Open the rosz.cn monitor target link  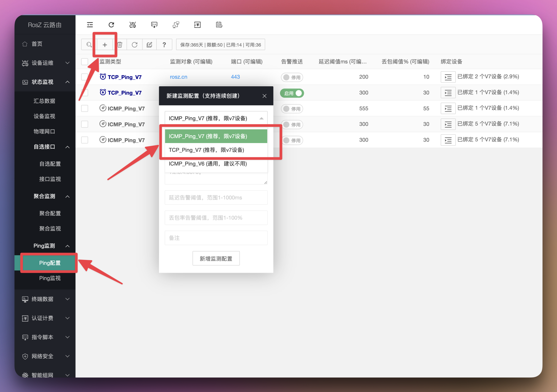click(x=178, y=77)
